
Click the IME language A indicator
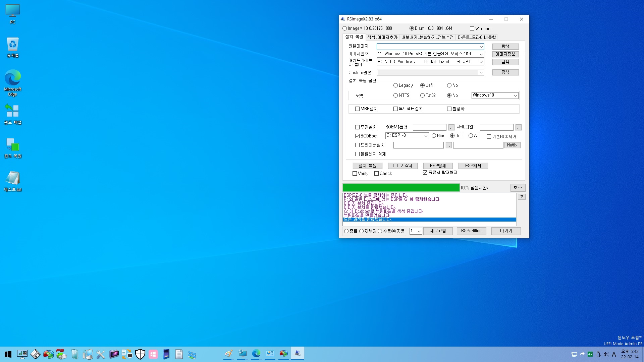(614, 354)
